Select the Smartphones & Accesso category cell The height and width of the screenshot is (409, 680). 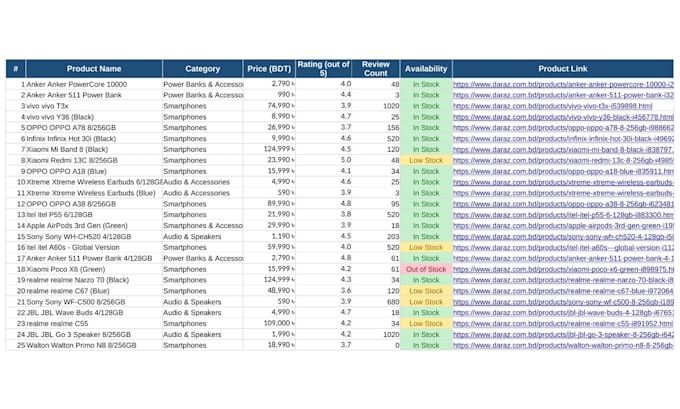point(203,226)
